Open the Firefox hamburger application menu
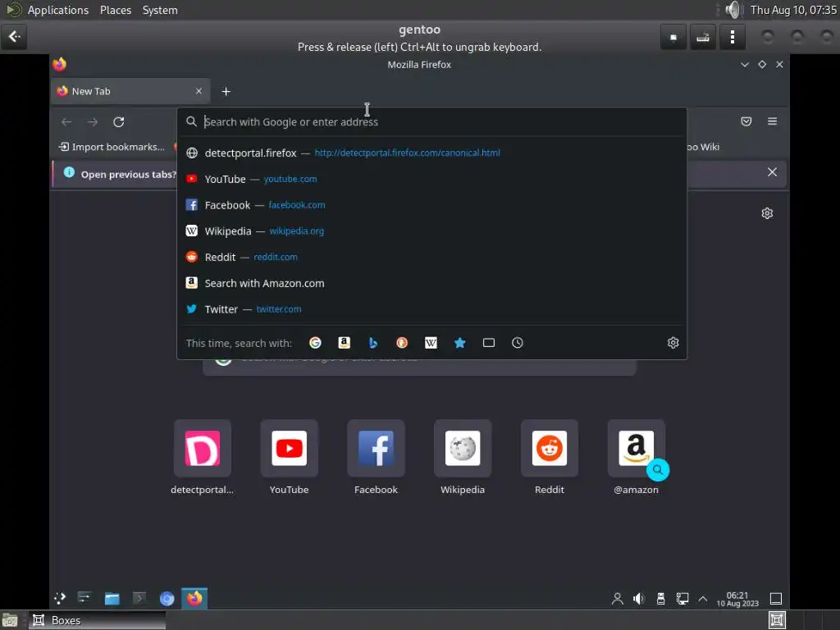The width and height of the screenshot is (840, 630). tap(772, 121)
